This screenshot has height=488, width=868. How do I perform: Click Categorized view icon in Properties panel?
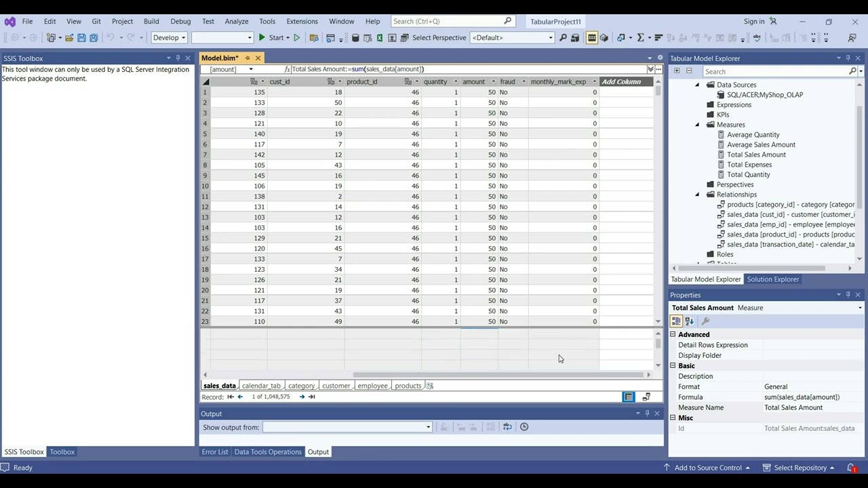click(x=677, y=321)
